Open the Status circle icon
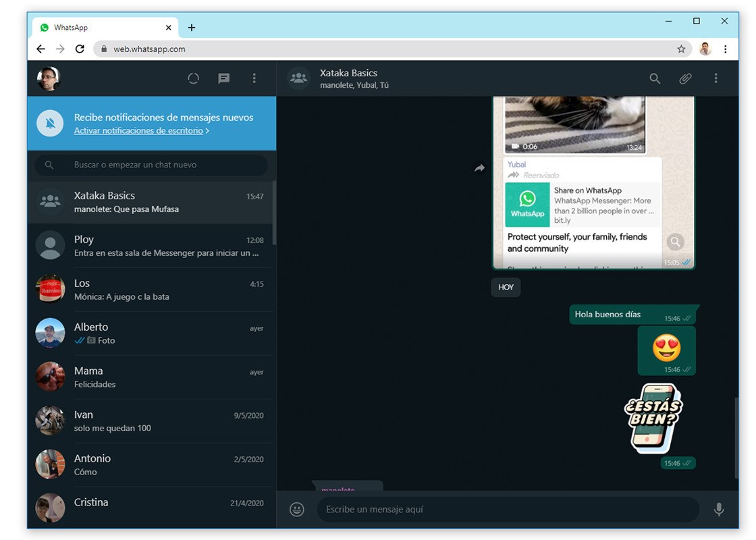The width and height of the screenshot is (756, 540). tap(193, 78)
